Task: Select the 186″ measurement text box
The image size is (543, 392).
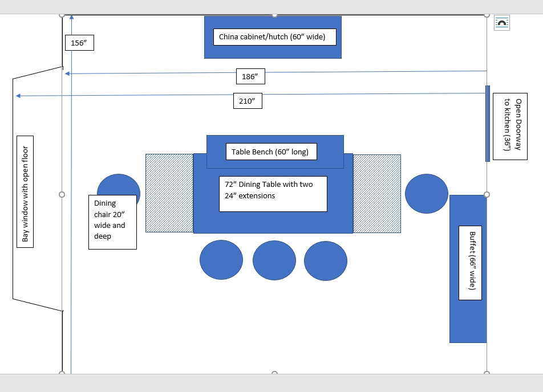Action: (x=251, y=76)
